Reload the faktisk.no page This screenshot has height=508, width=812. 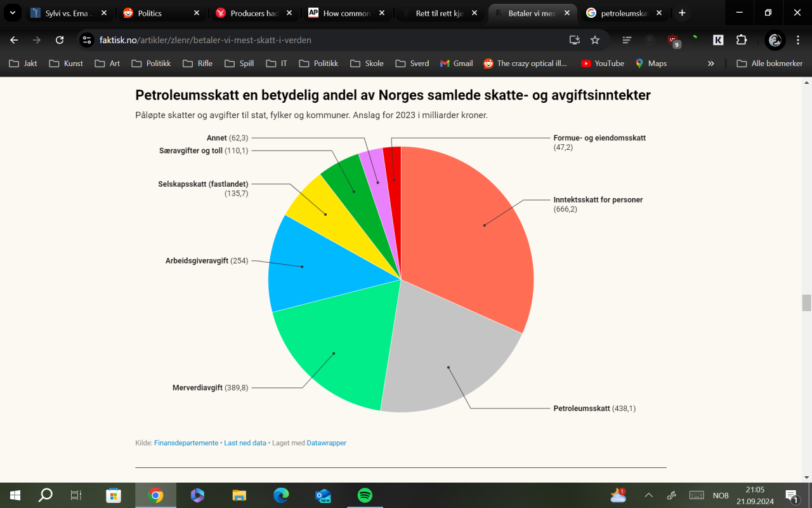coord(59,39)
